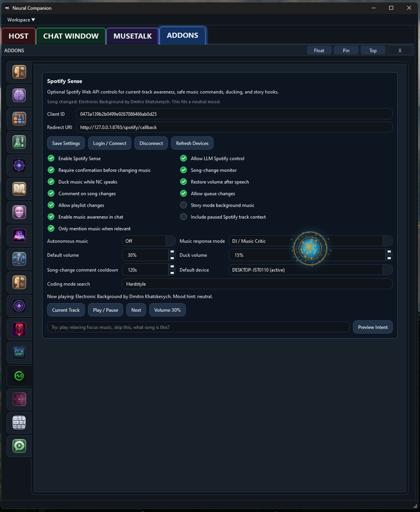Open the beige open-book addon icon
This screenshot has height=512, width=420.
click(x=19, y=189)
